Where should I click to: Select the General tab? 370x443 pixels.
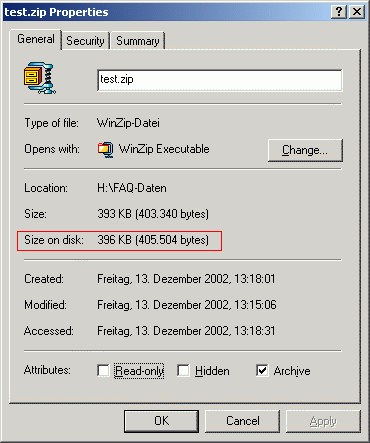click(x=36, y=39)
